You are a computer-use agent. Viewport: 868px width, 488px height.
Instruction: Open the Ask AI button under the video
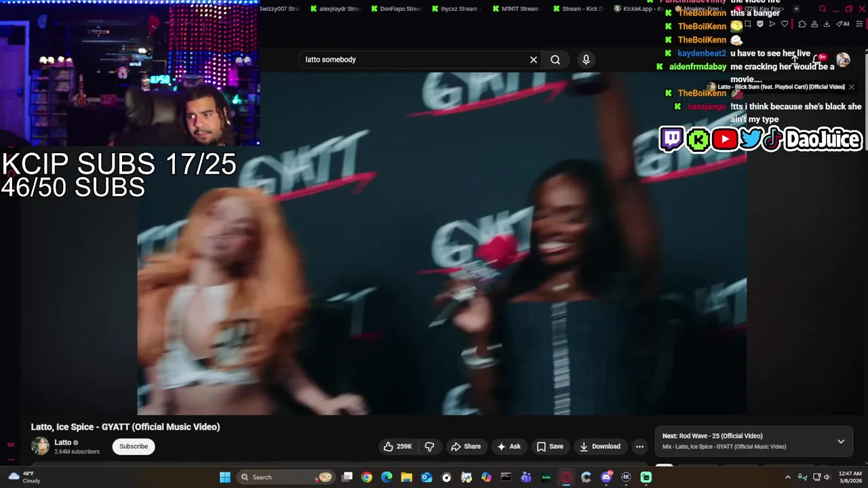509,446
